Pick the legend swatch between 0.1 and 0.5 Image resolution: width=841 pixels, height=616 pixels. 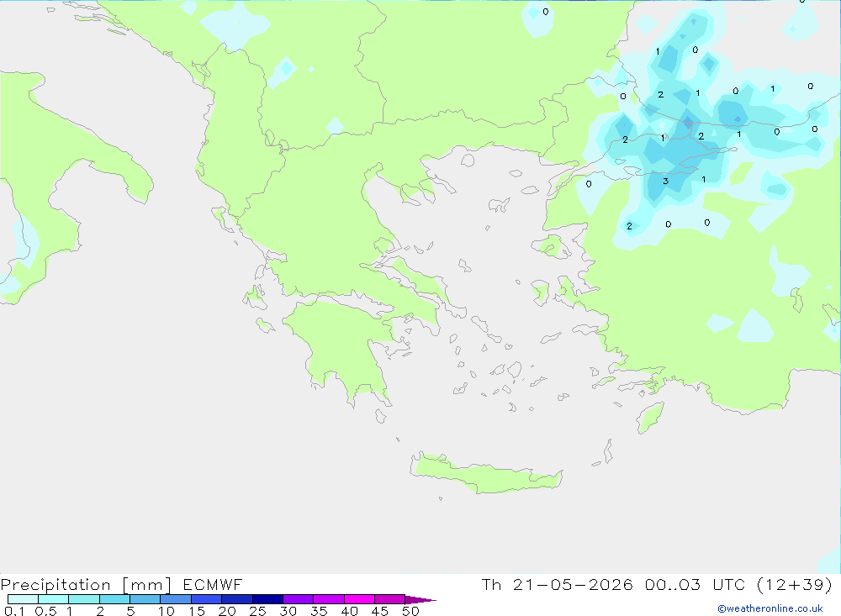tap(23, 599)
